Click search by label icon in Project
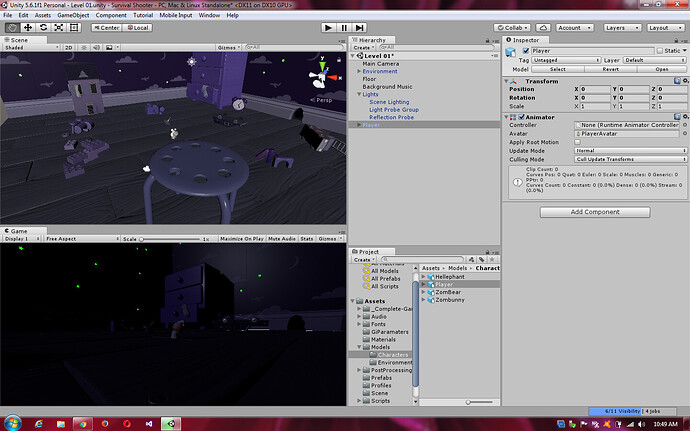The height and width of the screenshot is (431, 690). tap(482, 260)
